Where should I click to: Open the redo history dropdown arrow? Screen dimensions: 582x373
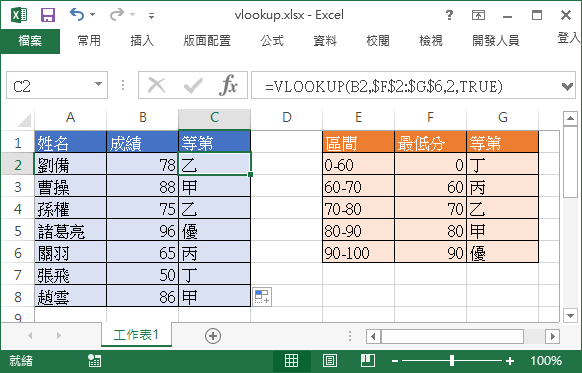(133, 15)
